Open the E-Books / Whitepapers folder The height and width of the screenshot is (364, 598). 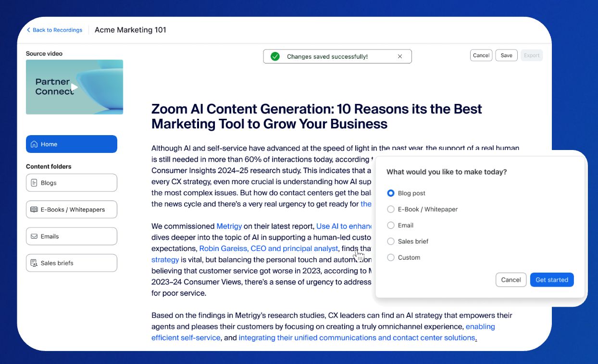coord(72,210)
